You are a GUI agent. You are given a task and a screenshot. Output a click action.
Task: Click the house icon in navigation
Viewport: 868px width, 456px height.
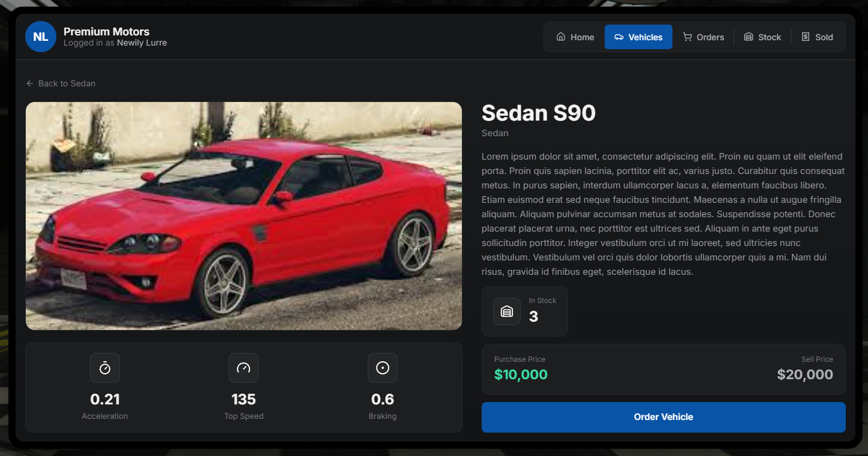(x=561, y=37)
